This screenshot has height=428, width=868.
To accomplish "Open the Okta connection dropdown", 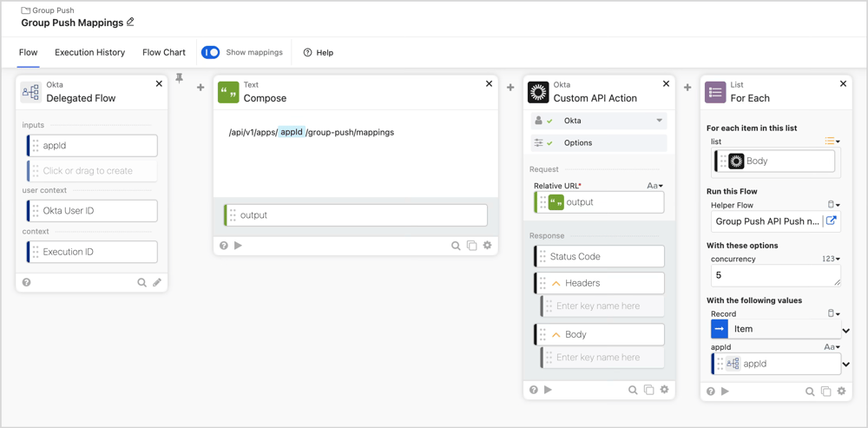I will tap(599, 121).
